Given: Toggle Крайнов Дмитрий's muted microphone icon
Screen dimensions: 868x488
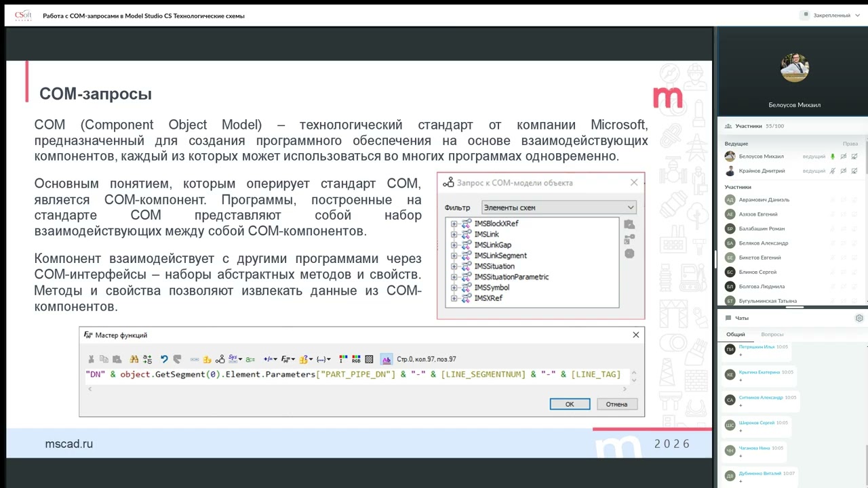Looking at the screenshot, I should [x=833, y=171].
